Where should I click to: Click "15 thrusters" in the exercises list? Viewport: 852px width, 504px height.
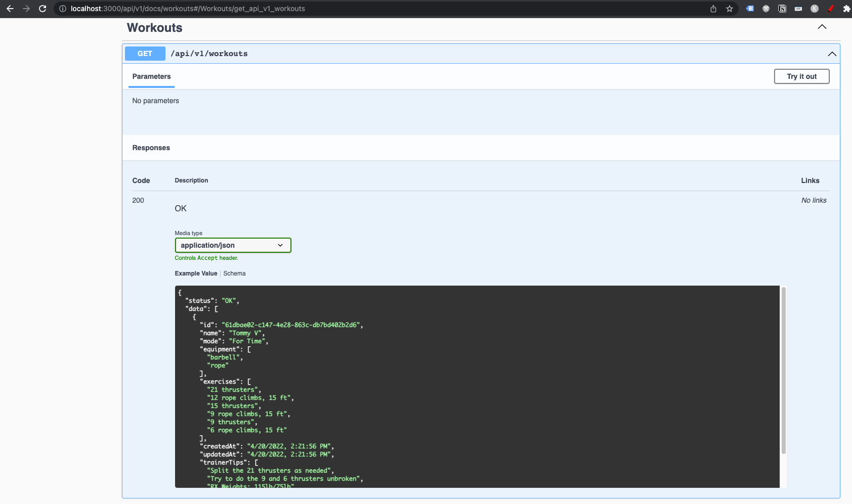[232, 406]
